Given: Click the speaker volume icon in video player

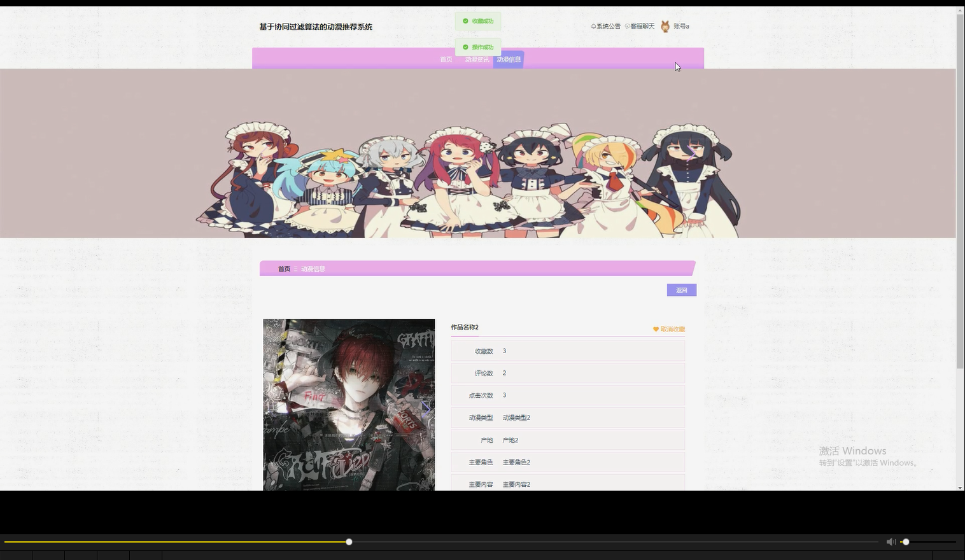Looking at the screenshot, I should [891, 542].
